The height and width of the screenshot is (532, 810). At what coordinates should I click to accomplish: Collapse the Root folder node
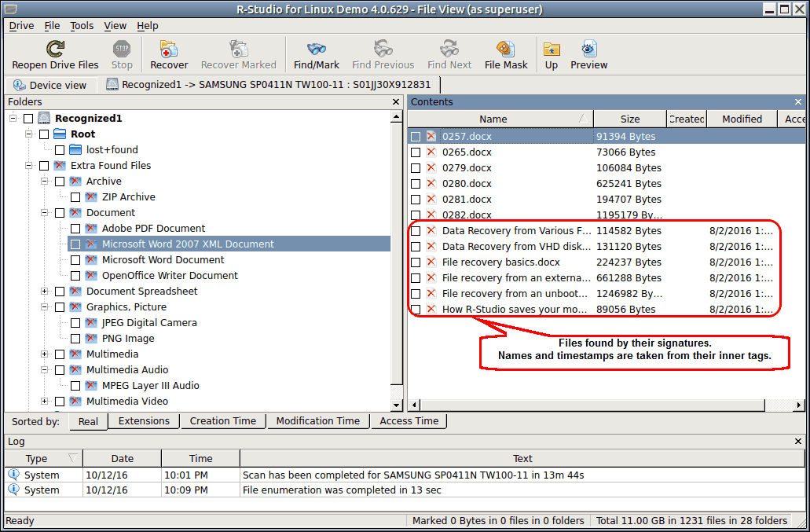point(29,134)
